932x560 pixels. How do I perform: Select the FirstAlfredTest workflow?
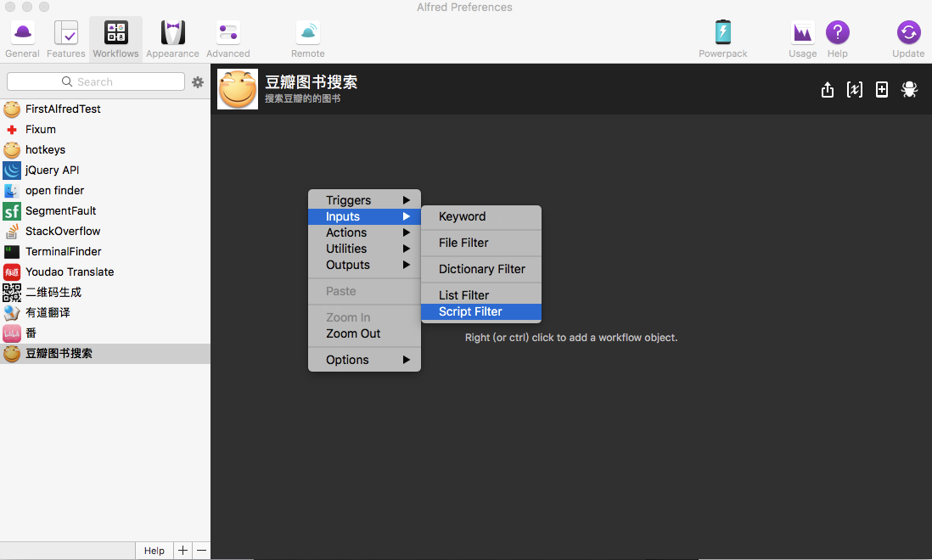(105, 109)
